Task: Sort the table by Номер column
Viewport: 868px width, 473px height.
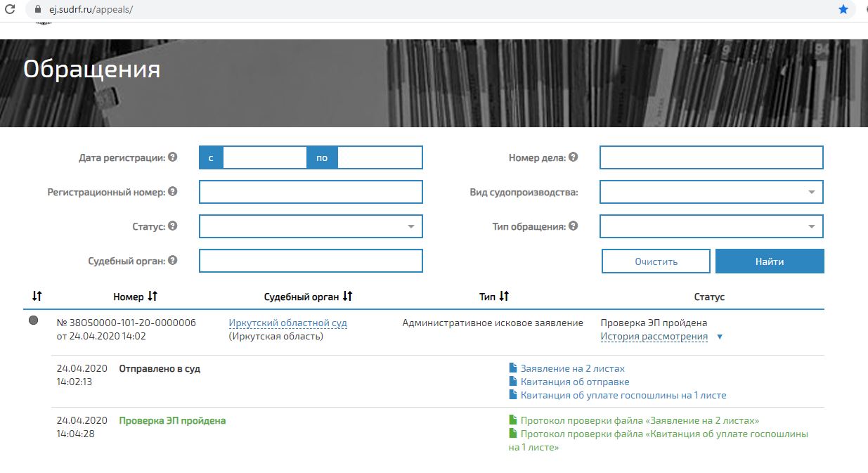Action: click(153, 297)
